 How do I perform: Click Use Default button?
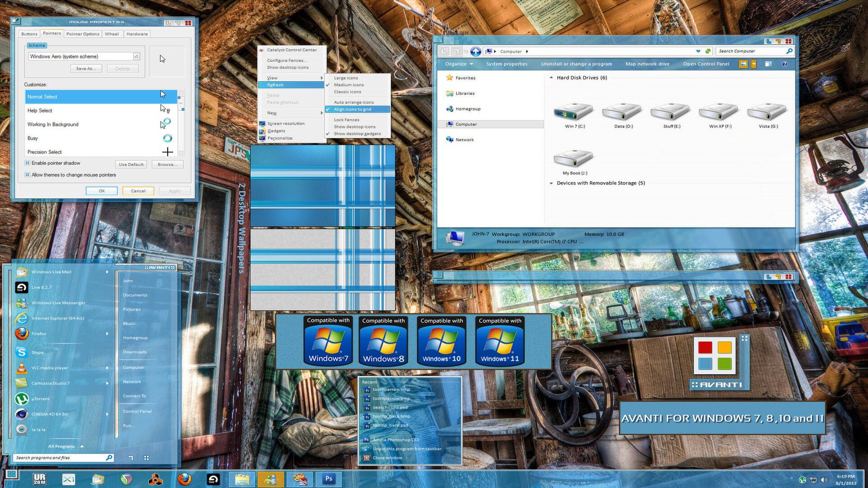(x=131, y=164)
